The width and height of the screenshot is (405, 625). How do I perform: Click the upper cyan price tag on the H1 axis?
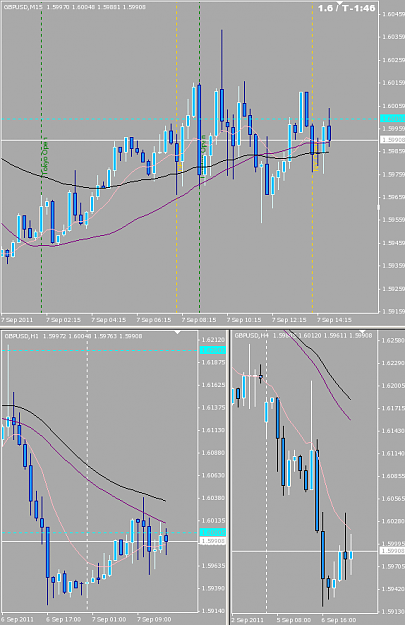tap(212, 350)
